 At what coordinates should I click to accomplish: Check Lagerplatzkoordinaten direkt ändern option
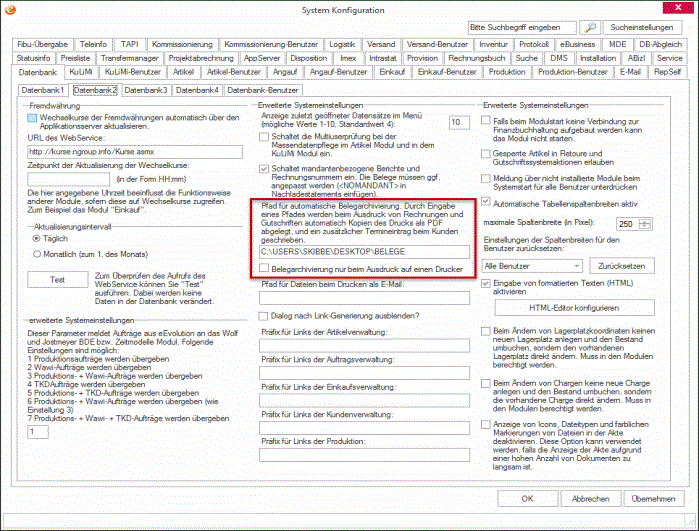tap(486, 332)
